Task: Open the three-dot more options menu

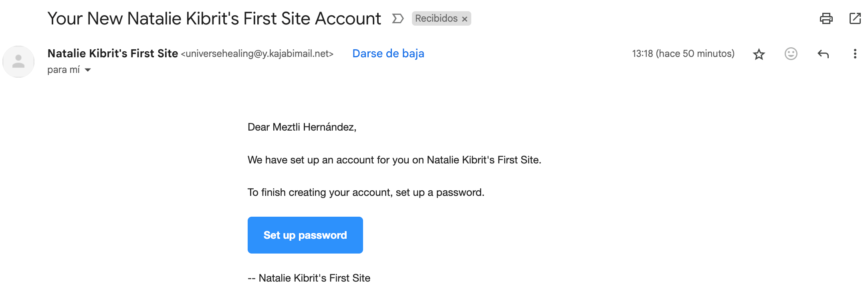Action: pos(855,54)
